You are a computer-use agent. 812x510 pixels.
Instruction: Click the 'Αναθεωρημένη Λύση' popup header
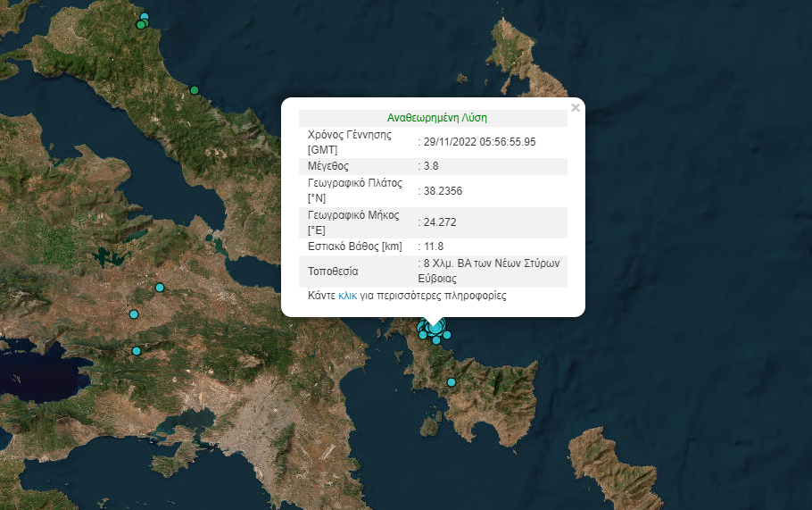coord(436,117)
